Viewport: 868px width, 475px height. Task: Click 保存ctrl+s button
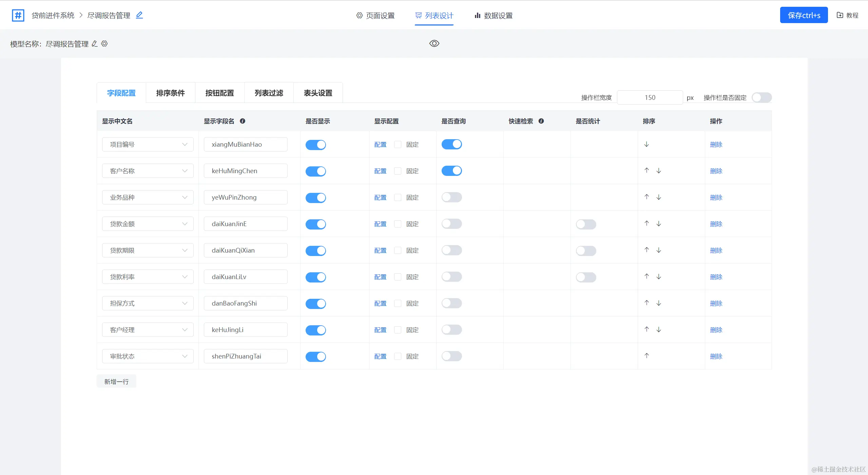[x=804, y=15]
